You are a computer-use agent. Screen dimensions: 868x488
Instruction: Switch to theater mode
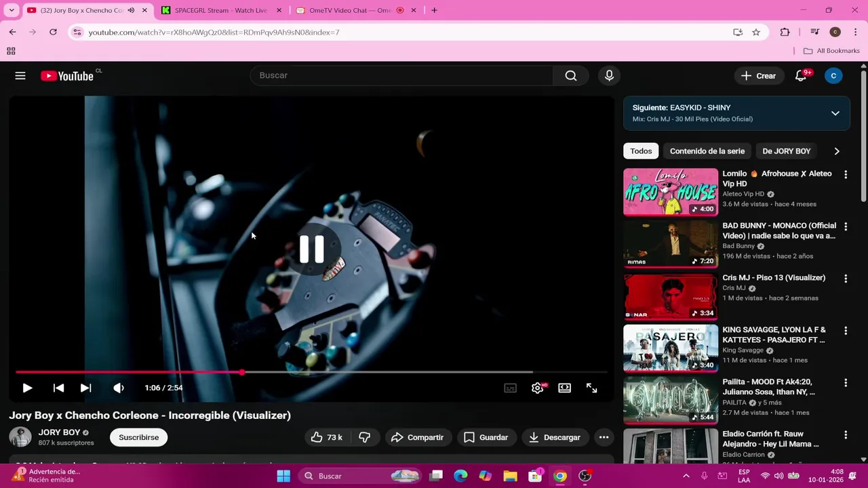click(564, 388)
